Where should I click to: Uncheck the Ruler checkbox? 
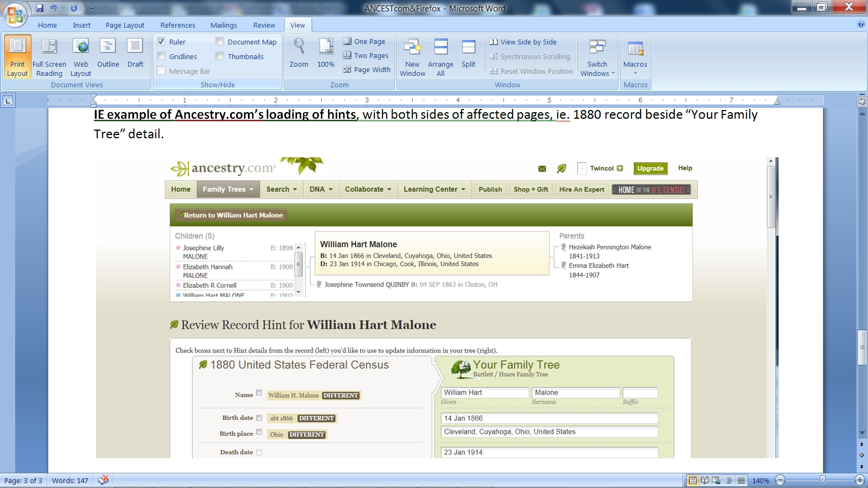[162, 42]
